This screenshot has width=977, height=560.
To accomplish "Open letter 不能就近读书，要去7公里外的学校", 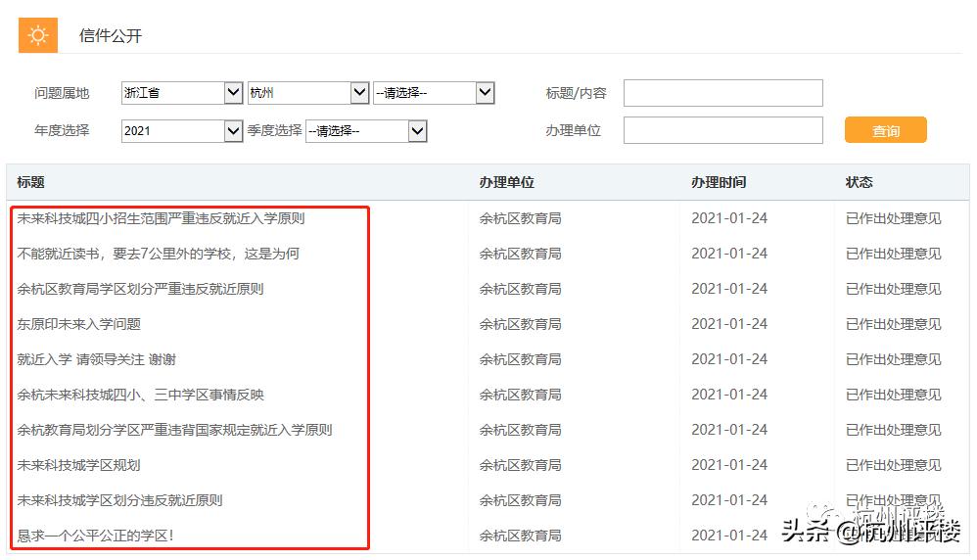I will tap(159, 254).
